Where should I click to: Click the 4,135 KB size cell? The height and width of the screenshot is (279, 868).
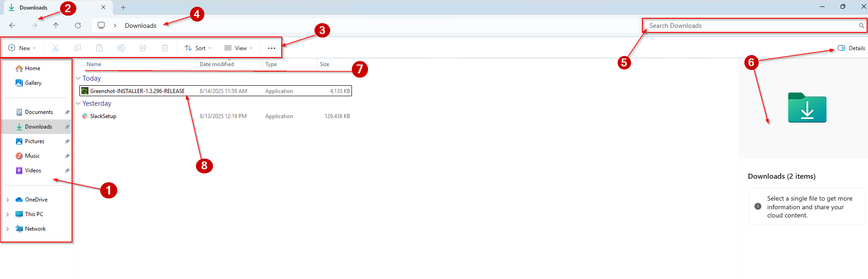tap(340, 91)
